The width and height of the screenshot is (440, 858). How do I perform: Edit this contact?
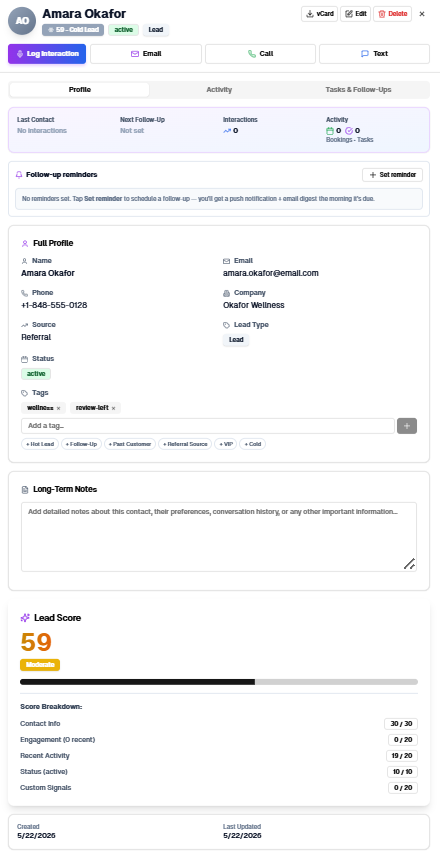point(356,14)
